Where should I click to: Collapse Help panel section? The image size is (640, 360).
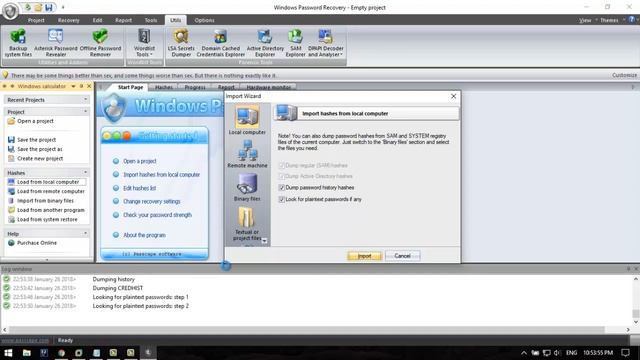tap(85, 233)
